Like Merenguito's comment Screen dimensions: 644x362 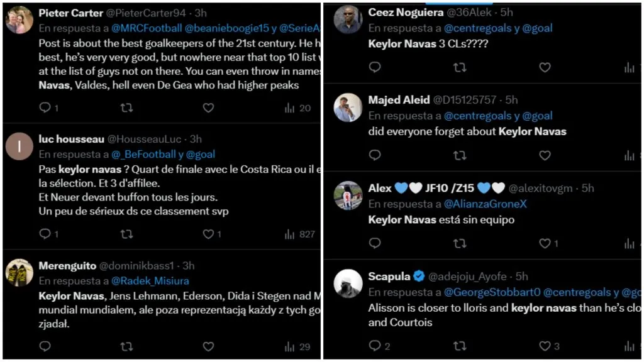[x=208, y=346]
